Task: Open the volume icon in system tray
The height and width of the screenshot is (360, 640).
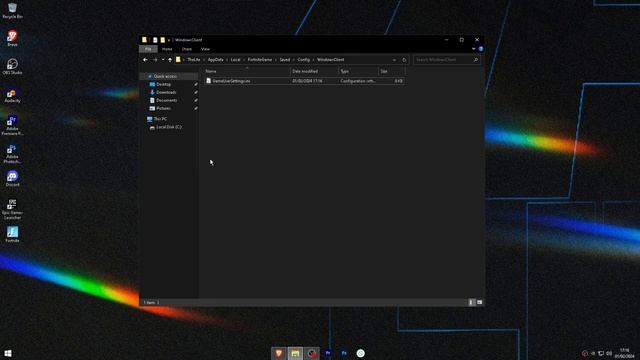Action: coord(609,353)
